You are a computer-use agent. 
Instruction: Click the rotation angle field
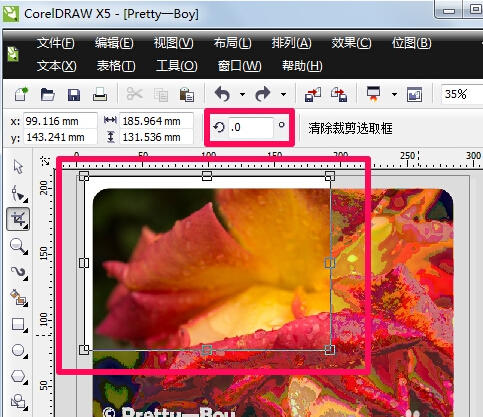(251, 127)
